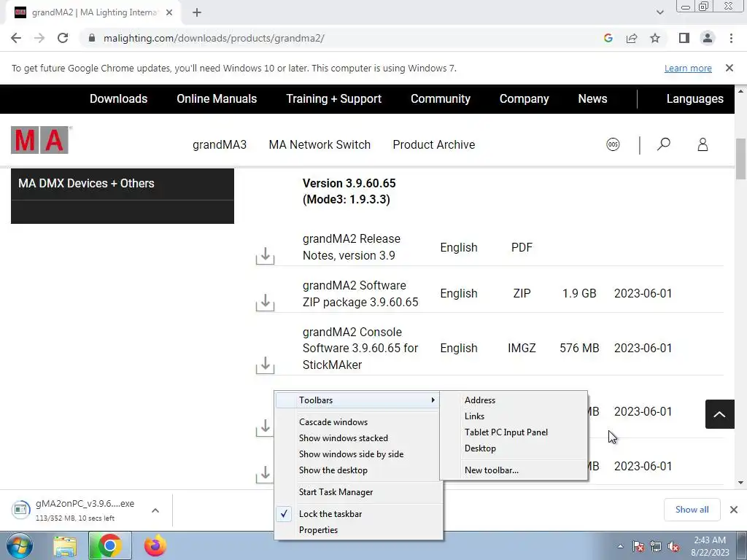
Task: Select Start Task Manager
Action: click(x=359, y=492)
